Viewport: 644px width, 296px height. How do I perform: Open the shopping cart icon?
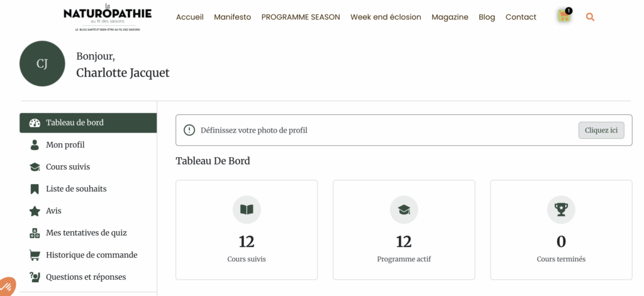pyautogui.click(x=564, y=16)
